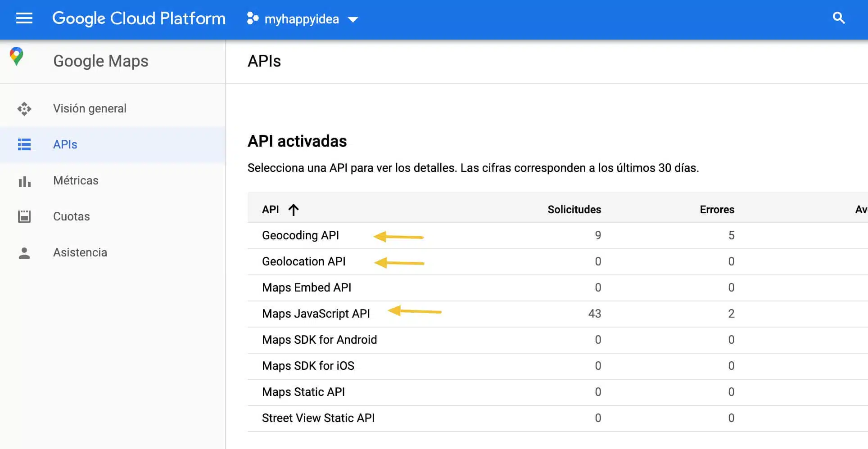
Task: Click the Métricas bar chart icon
Action: pos(24,181)
